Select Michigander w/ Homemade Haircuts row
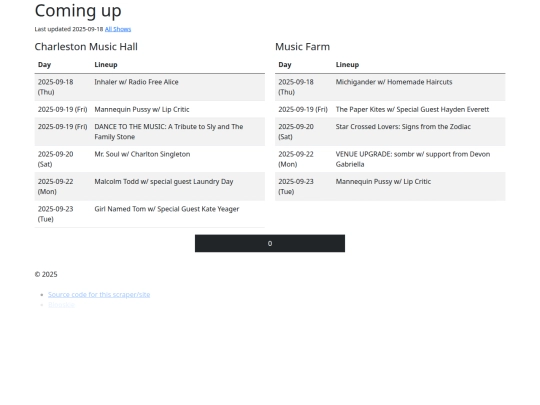540x405 pixels. (x=390, y=87)
